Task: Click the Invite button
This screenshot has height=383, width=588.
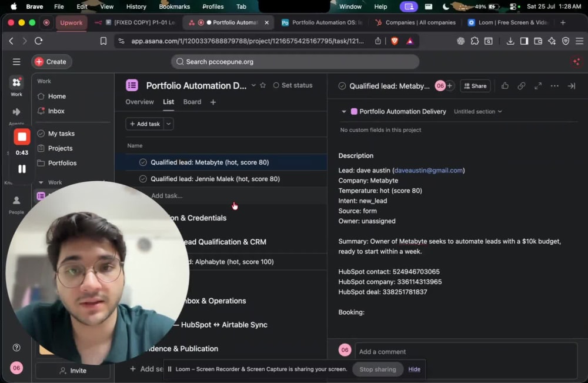Action: (73, 371)
